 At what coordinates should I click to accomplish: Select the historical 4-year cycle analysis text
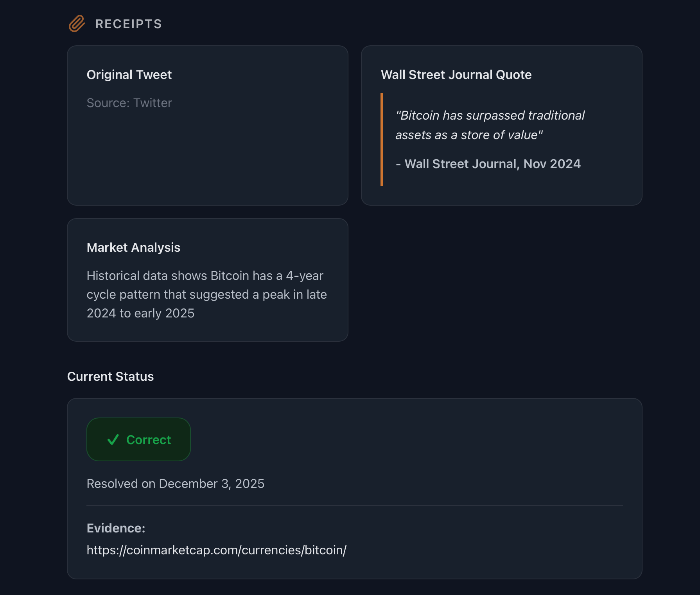click(x=207, y=294)
